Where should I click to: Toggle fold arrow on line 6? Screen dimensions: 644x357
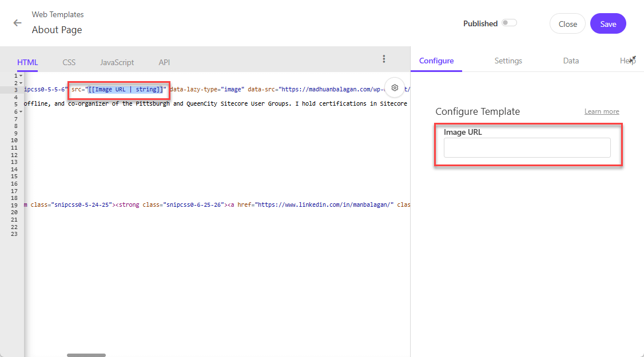click(x=21, y=112)
